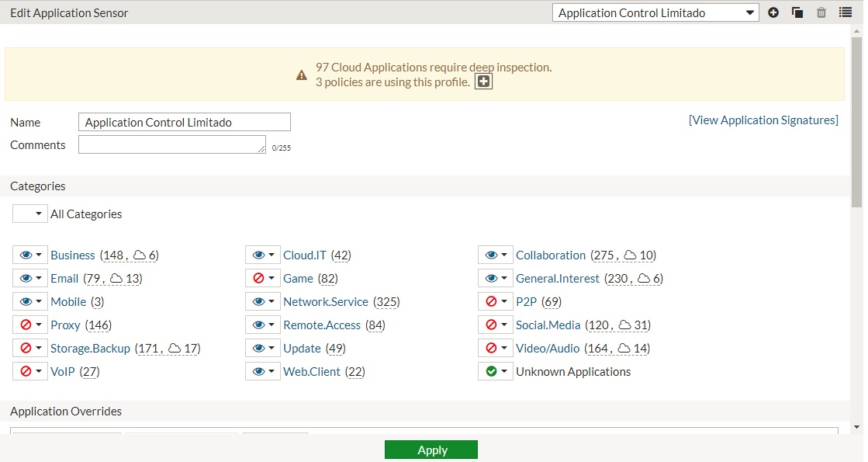Click the cloud icon beside Business
The width and height of the screenshot is (868, 462).
pyautogui.click(x=140, y=255)
